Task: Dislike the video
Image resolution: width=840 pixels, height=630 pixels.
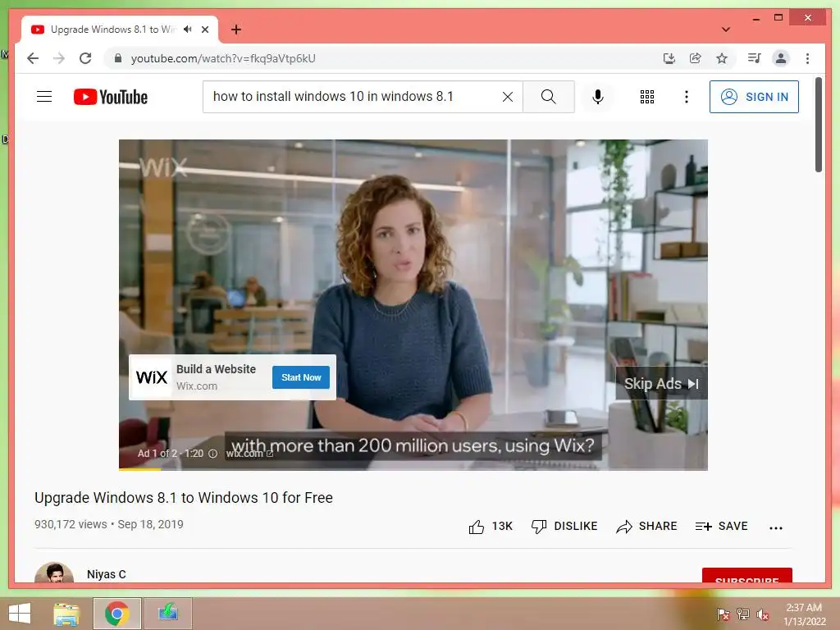Action: 564,527
